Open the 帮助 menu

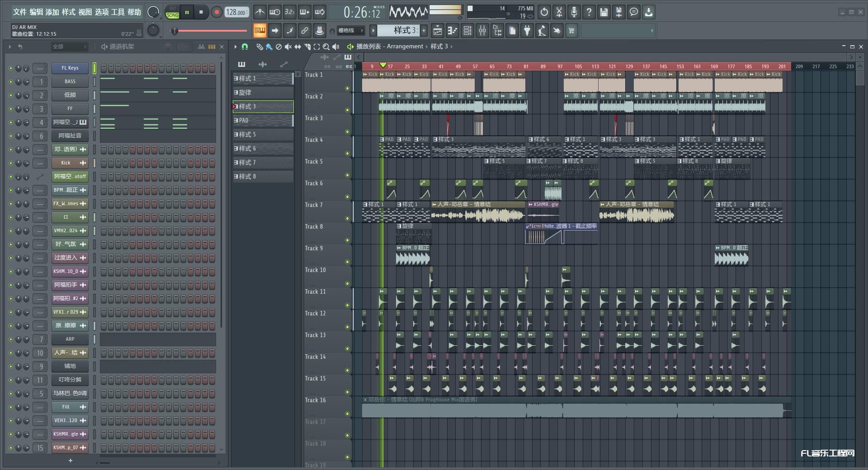tap(134, 12)
